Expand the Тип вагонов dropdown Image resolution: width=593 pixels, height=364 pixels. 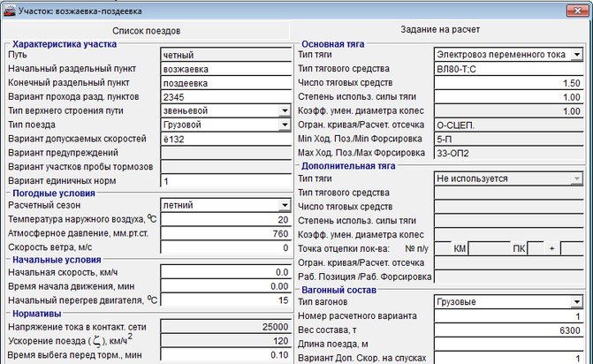tap(576, 301)
